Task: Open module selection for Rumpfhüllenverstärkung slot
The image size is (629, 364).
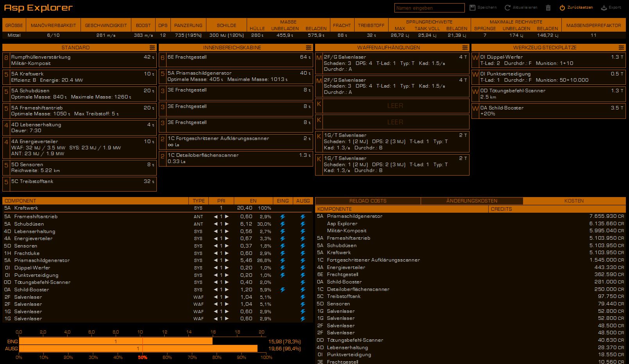Action: pyautogui.click(x=79, y=60)
